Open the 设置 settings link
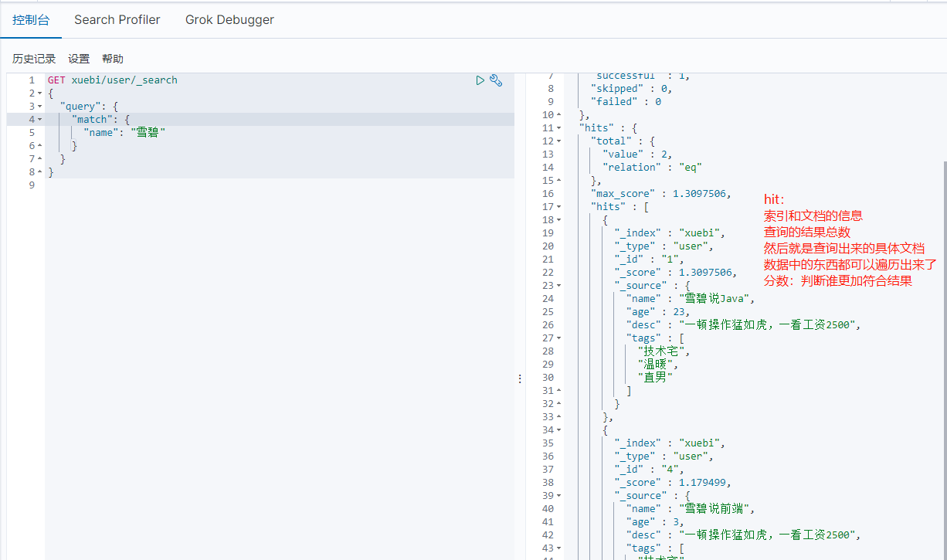 point(79,59)
